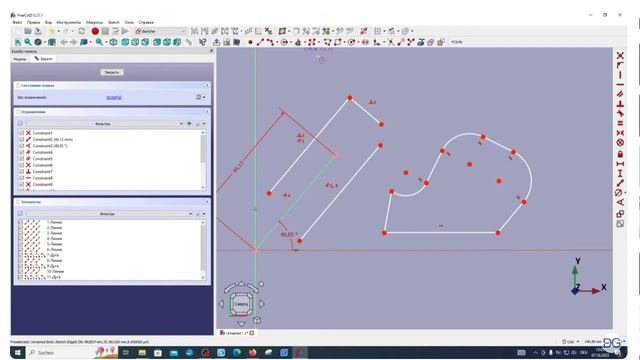The width and height of the screenshot is (640, 360).
Task: Apply horizontal constraint from right toolbar
Action: click(x=620, y=84)
